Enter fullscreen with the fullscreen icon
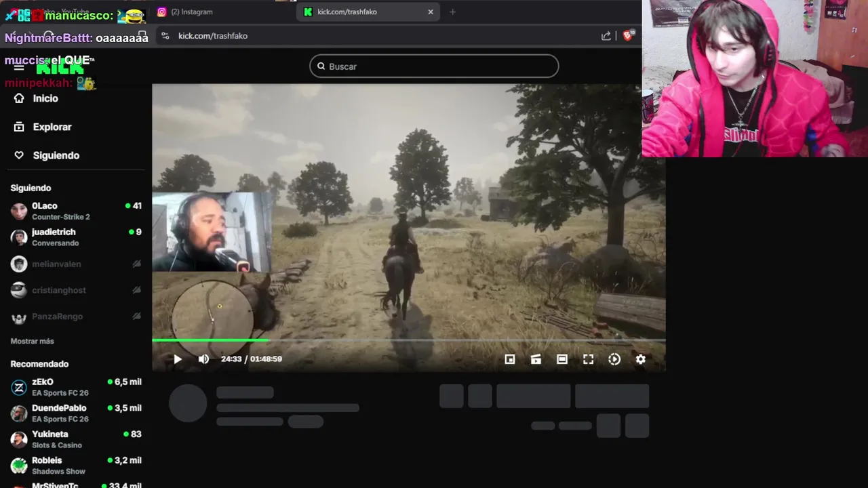This screenshot has width=868, height=488. click(588, 359)
